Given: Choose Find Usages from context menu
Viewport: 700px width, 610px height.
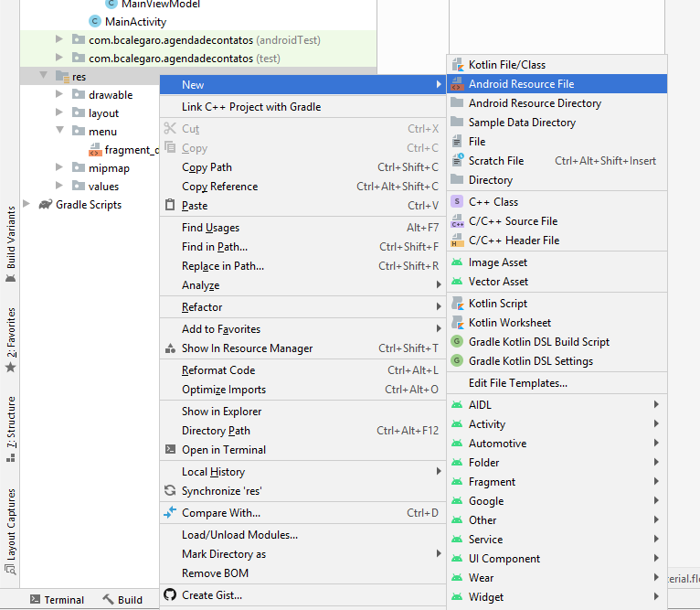Looking at the screenshot, I should click(x=210, y=228).
